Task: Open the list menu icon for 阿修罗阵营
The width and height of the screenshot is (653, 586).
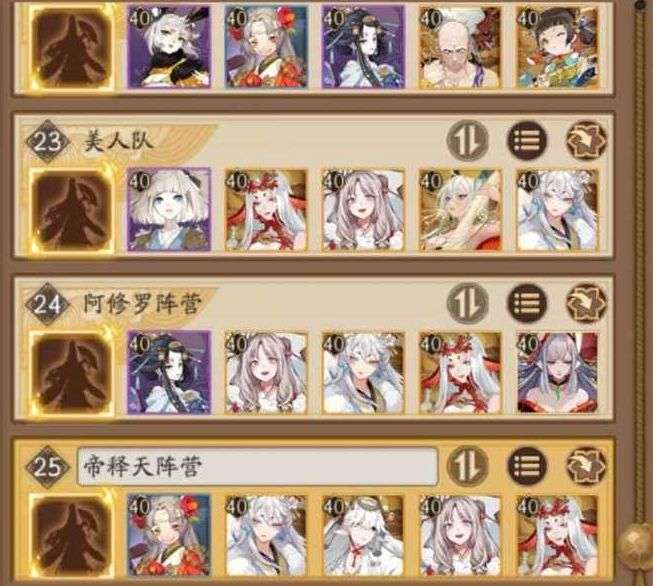Action: (x=527, y=303)
